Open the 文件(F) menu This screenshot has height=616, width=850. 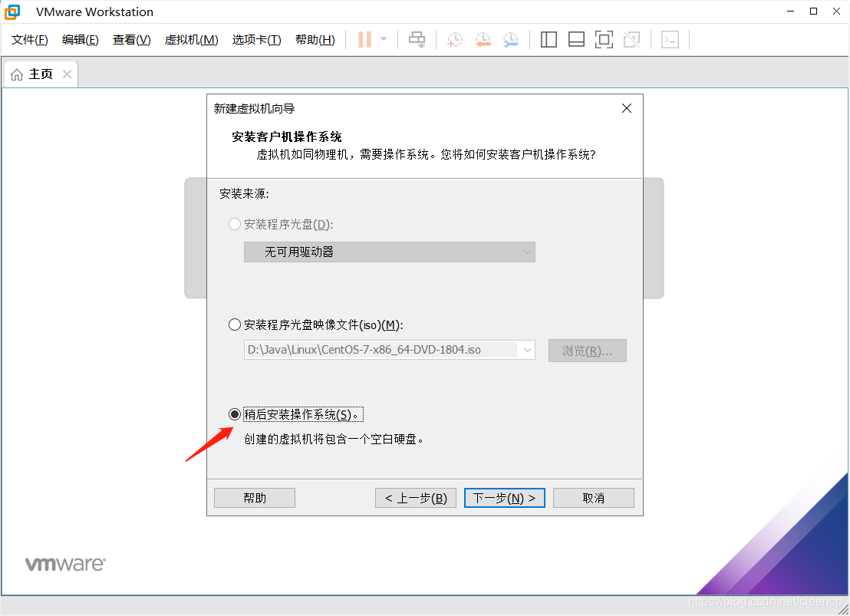(x=30, y=40)
